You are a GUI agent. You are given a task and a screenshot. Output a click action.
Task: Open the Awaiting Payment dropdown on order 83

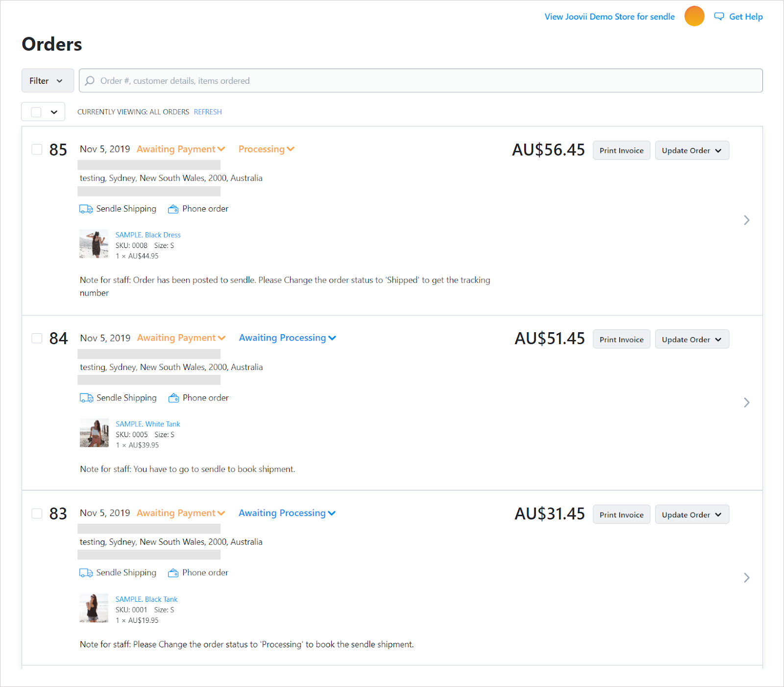pyautogui.click(x=181, y=513)
